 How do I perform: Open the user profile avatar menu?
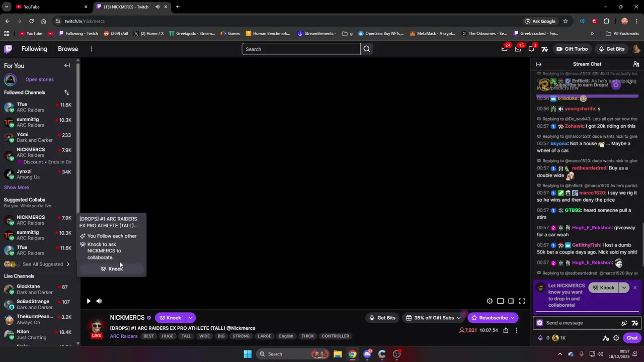click(636, 49)
